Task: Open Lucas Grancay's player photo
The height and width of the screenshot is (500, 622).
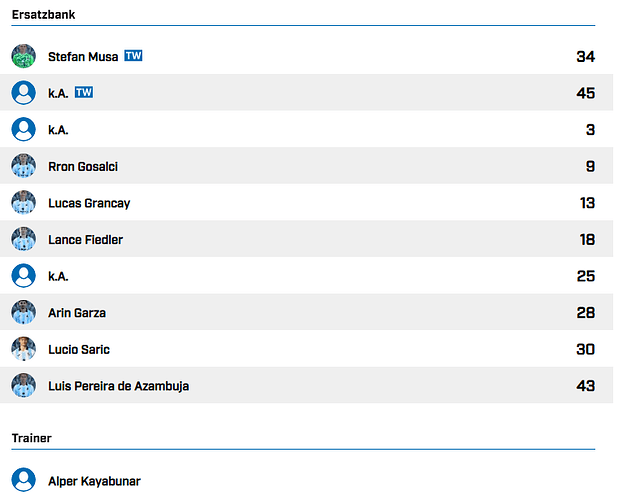Action: [23, 202]
